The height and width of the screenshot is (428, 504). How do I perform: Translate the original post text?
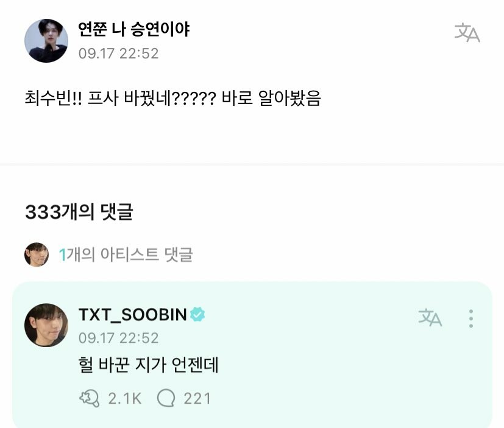(467, 33)
